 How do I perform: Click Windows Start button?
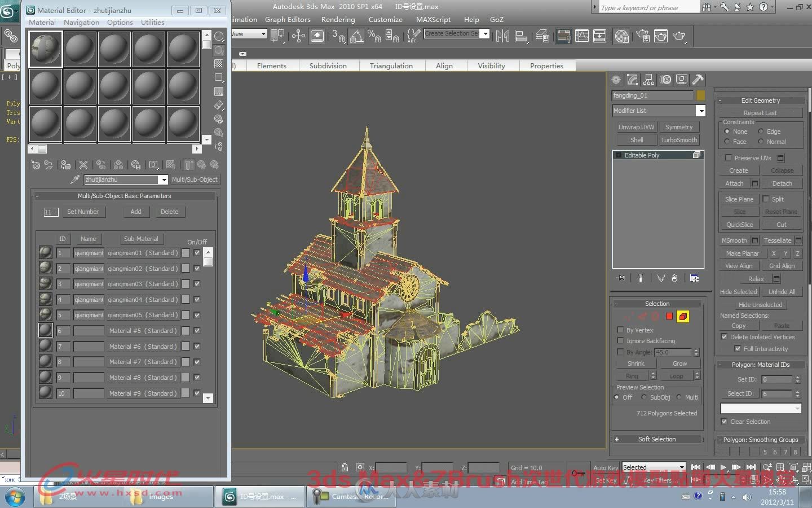coord(14,497)
